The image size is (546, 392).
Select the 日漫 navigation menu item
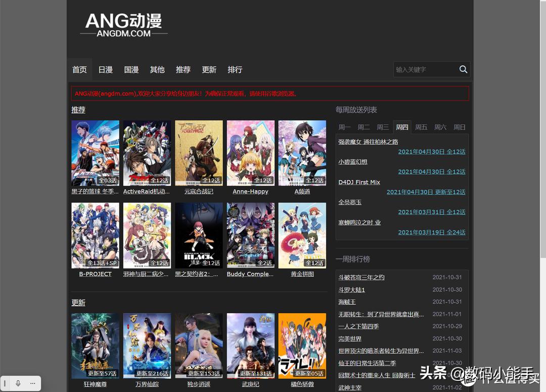[105, 70]
